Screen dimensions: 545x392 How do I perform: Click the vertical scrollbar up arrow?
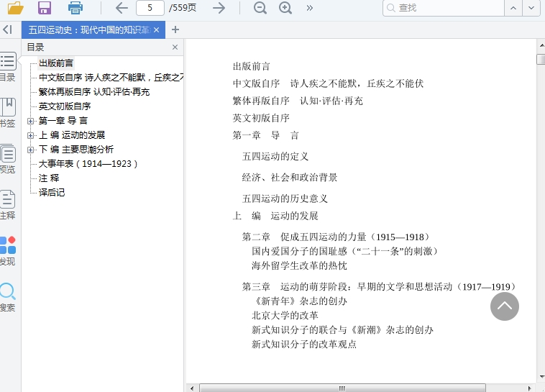pyautogui.click(x=541, y=45)
